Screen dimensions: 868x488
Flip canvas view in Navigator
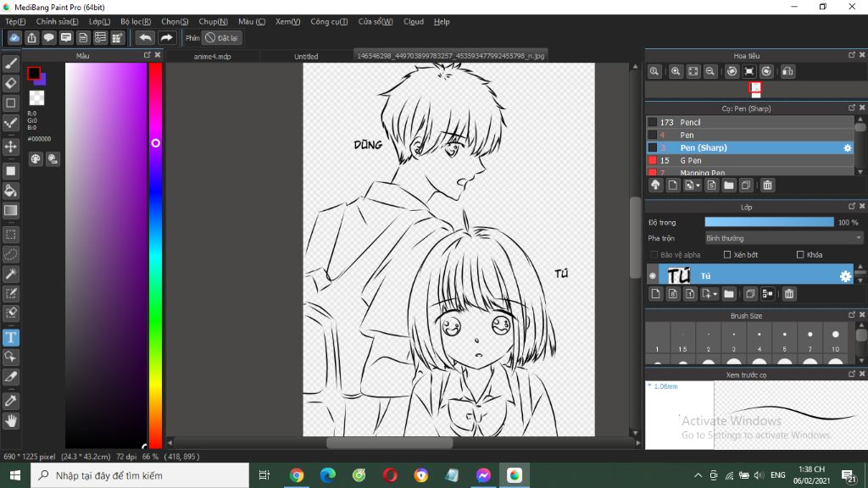(x=787, y=71)
